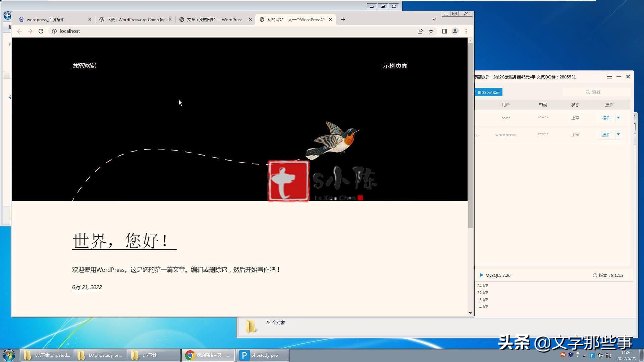644x362 pixels.
Task: Switch to the wordpress_百度搜索 tab
Action: tap(54, 19)
